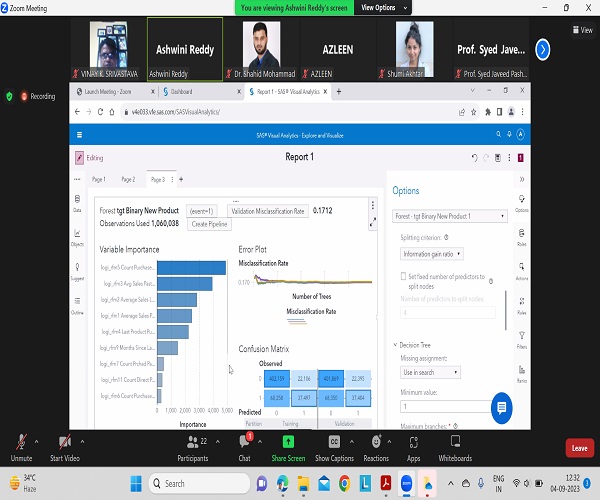Toggle Set fixed number of predictors checkbox
600x500 pixels.
403,276
